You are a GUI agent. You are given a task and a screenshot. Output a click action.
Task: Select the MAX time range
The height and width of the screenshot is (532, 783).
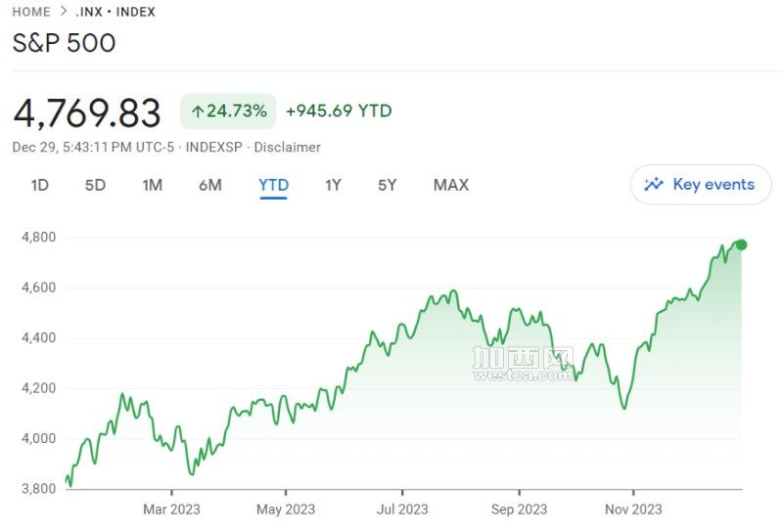pyautogui.click(x=450, y=185)
